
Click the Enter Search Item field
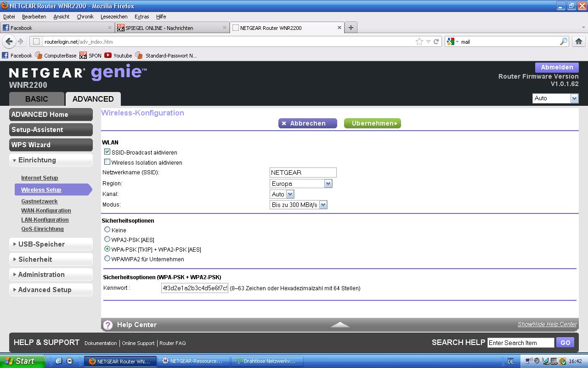[521, 343]
